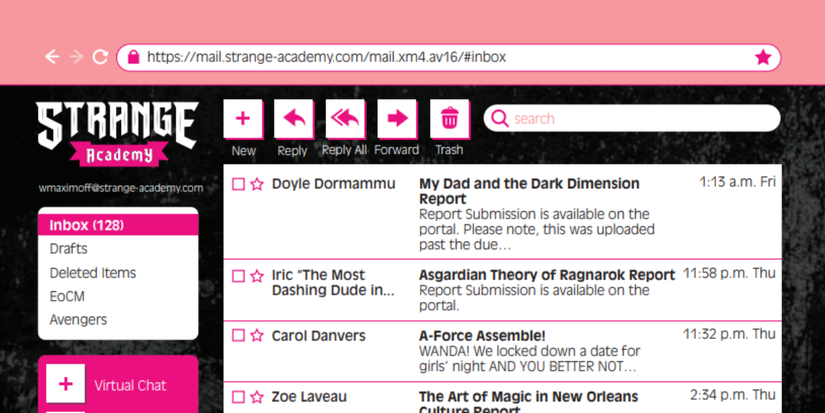Click the New label under plus button
825x413 pixels.
pyautogui.click(x=243, y=151)
